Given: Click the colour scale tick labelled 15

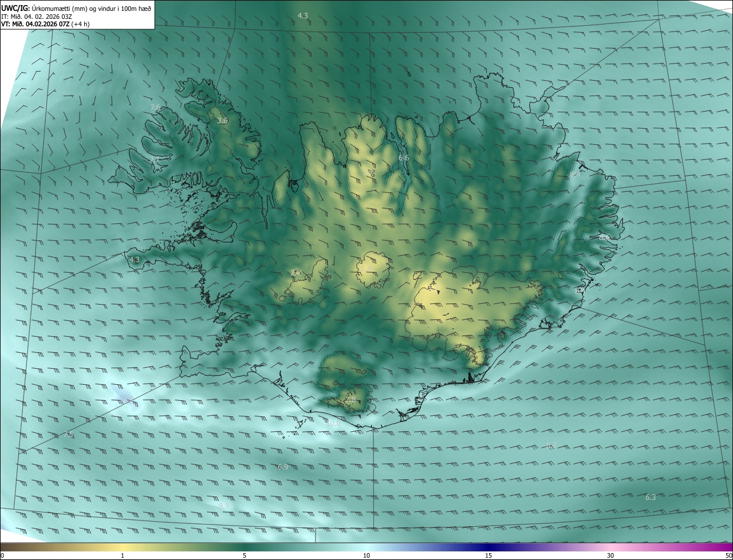Looking at the screenshot, I should click(x=488, y=555).
